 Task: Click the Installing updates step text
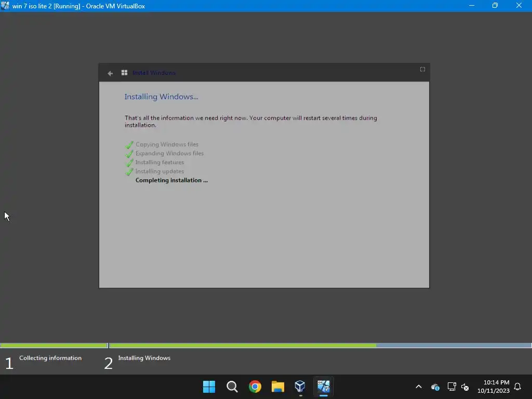[x=160, y=171]
